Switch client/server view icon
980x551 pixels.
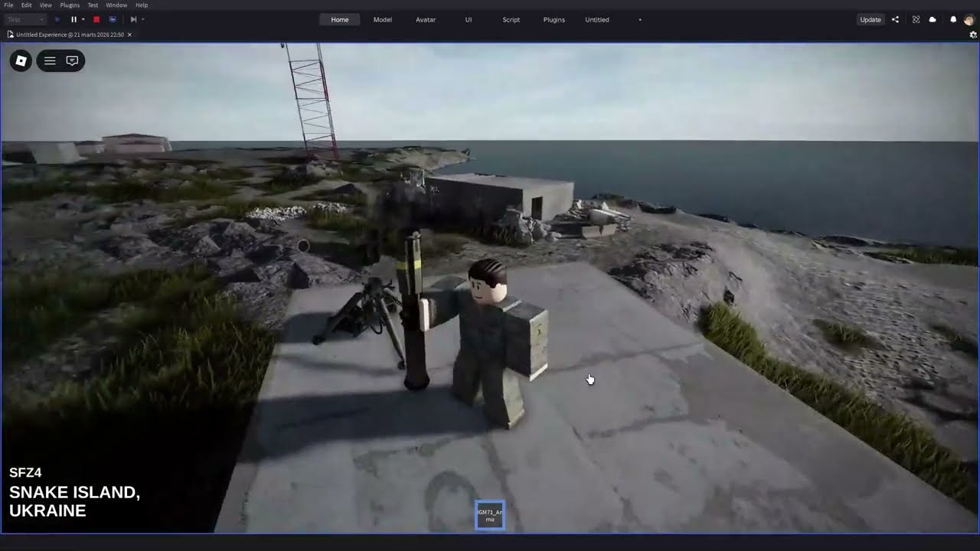[x=113, y=19]
